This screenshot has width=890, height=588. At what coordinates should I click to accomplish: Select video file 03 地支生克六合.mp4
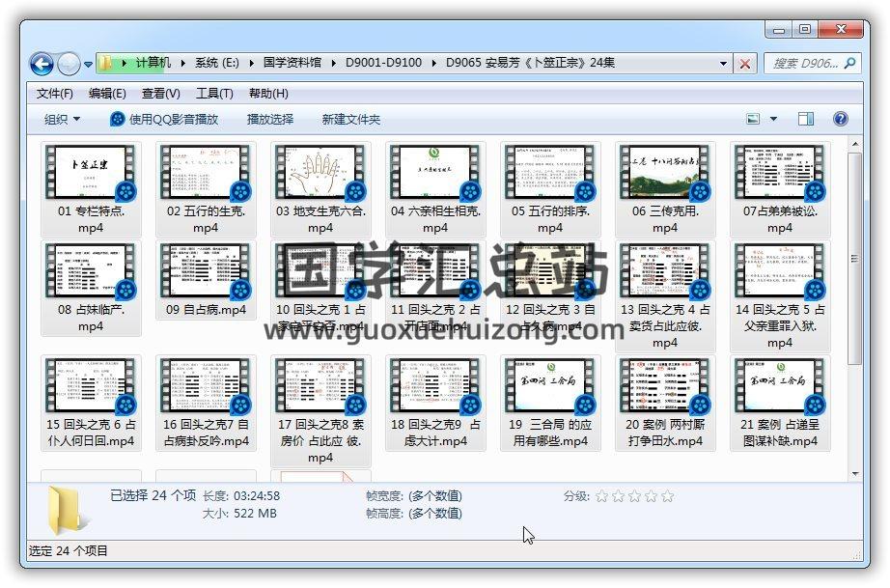320,191
